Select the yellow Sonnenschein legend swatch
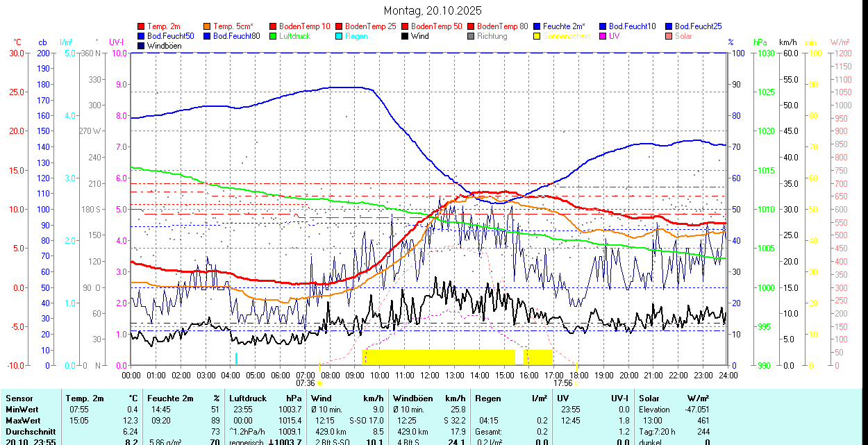The width and height of the screenshot is (868, 445). pos(537,36)
